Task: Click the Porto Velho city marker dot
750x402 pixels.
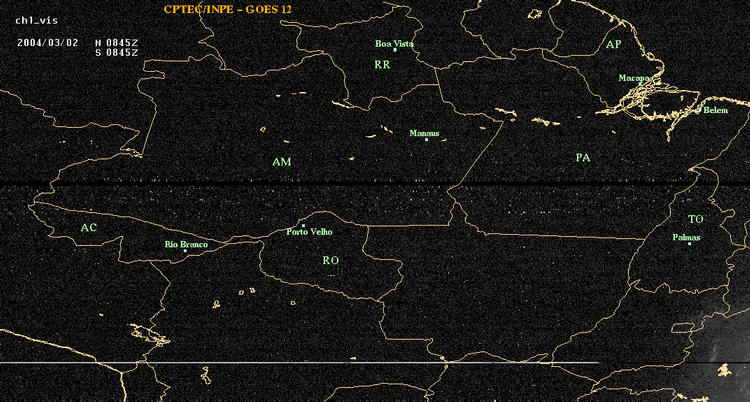Action: tap(303, 225)
